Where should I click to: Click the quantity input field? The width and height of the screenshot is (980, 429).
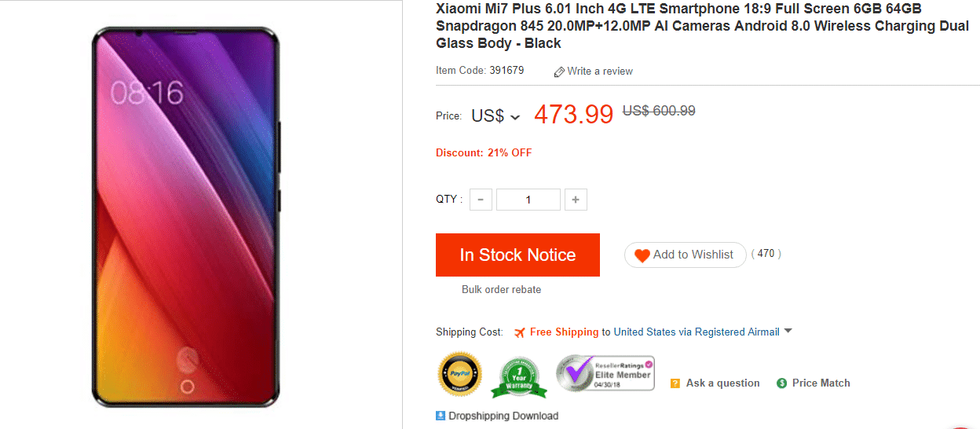(528, 200)
